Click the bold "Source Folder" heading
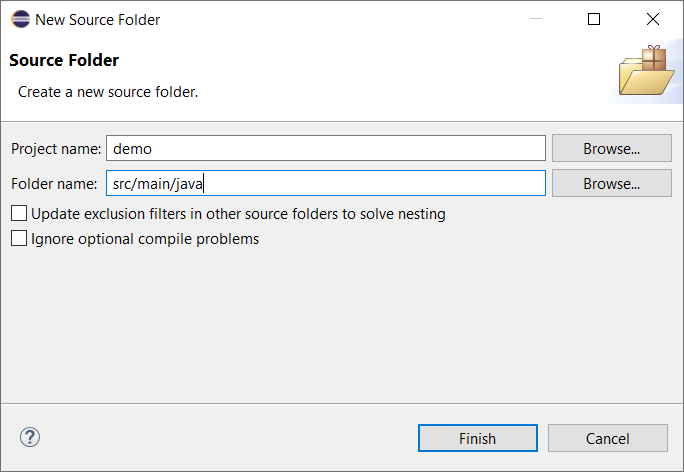This screenshot has height=472, width=684. (64, 60)
